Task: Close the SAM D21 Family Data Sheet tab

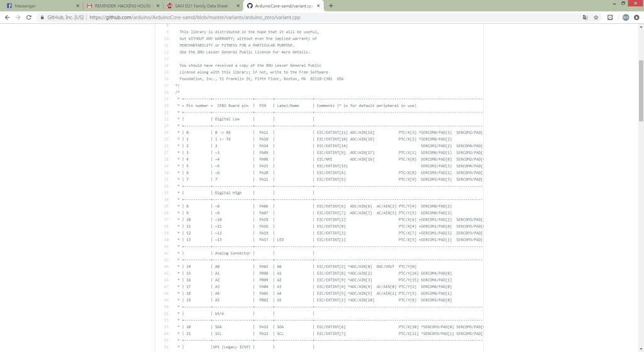Action: (238, 6)
